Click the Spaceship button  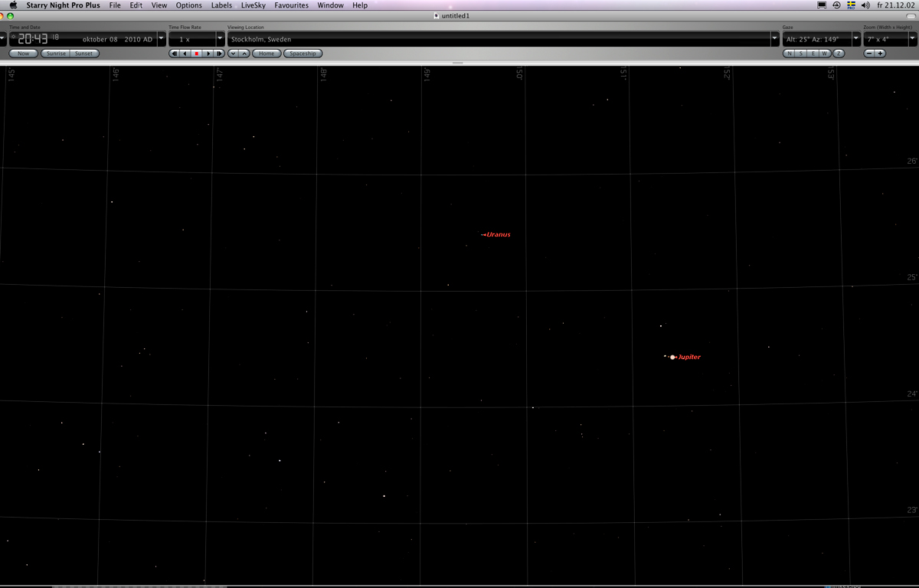coord(303,54)
